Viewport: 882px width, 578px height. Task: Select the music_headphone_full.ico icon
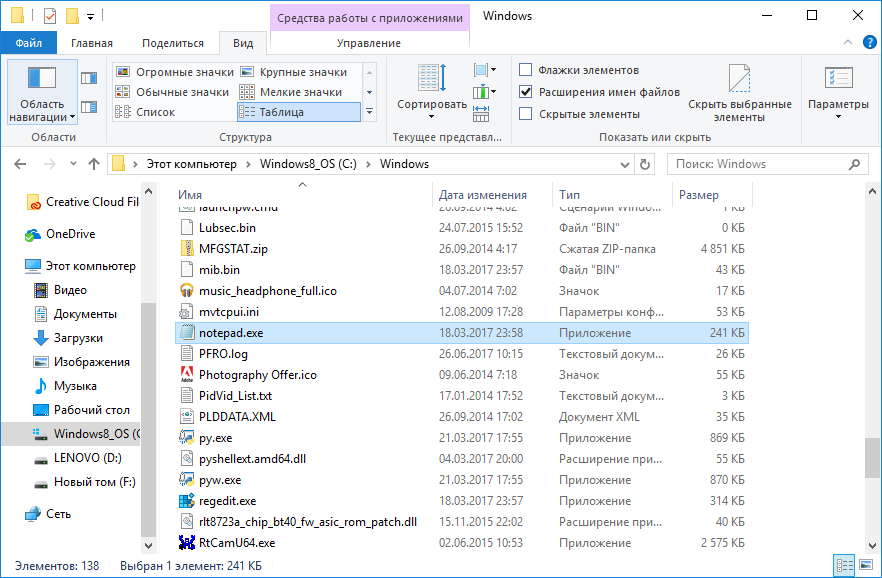pos(186,291)
